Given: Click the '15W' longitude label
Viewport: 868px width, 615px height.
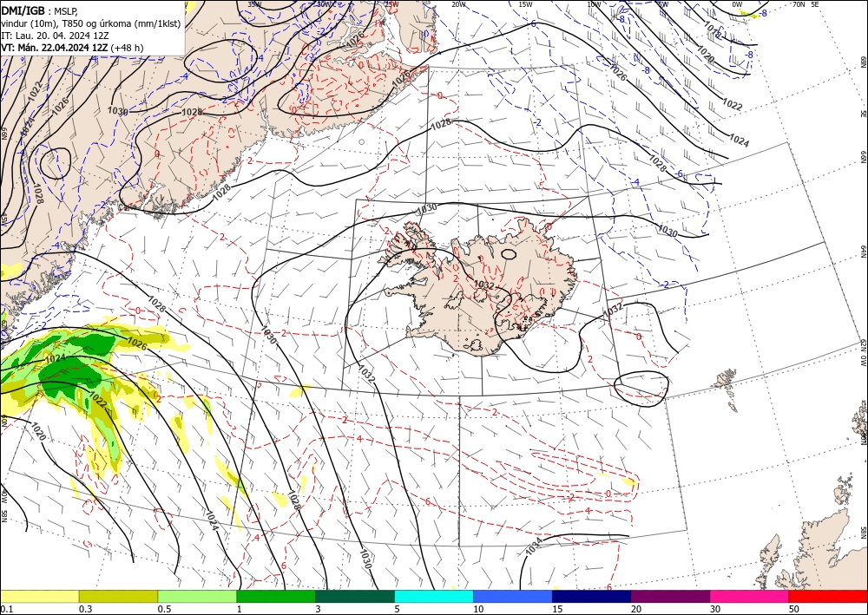Looking at the screenshot, I should (526, 4).
